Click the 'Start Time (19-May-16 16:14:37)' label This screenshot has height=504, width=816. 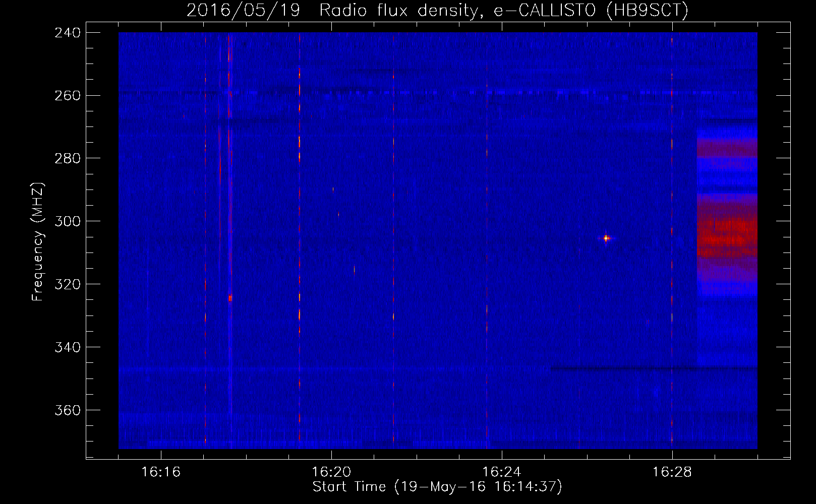click(437, 487)
